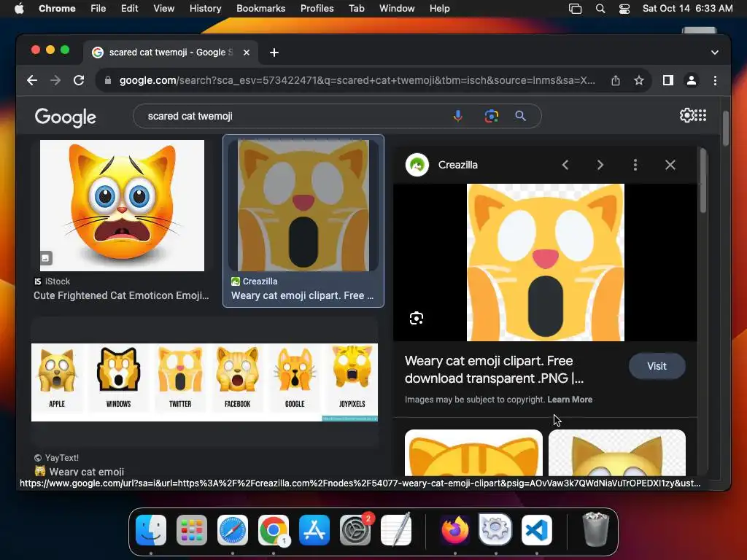Expand the tab search chevron

click(714, 52)
